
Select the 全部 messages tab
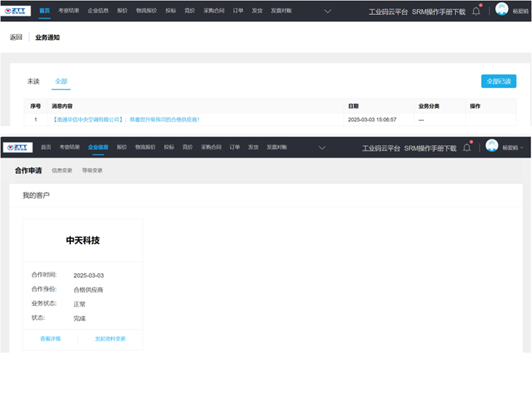coord(61,82)
